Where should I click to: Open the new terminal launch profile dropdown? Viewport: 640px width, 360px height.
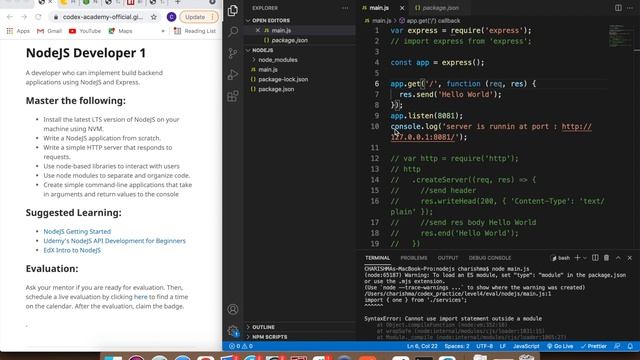(x=584, y=258)
